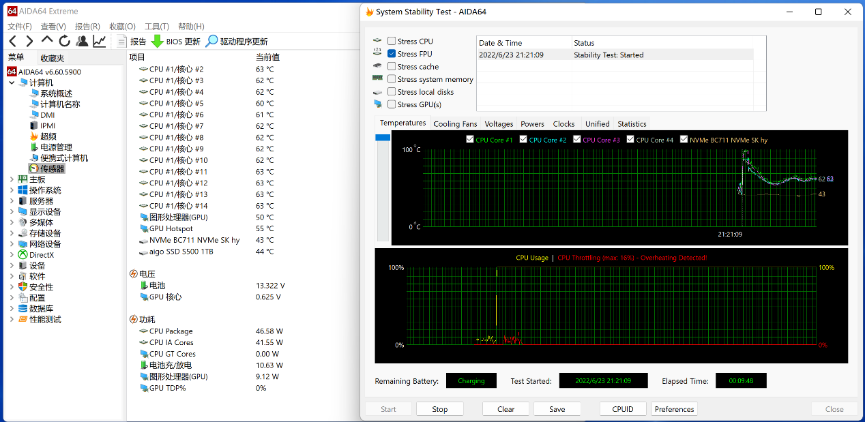Click the user profile toolbar icon
Viewport: 865px width, 422px height.
82,41
